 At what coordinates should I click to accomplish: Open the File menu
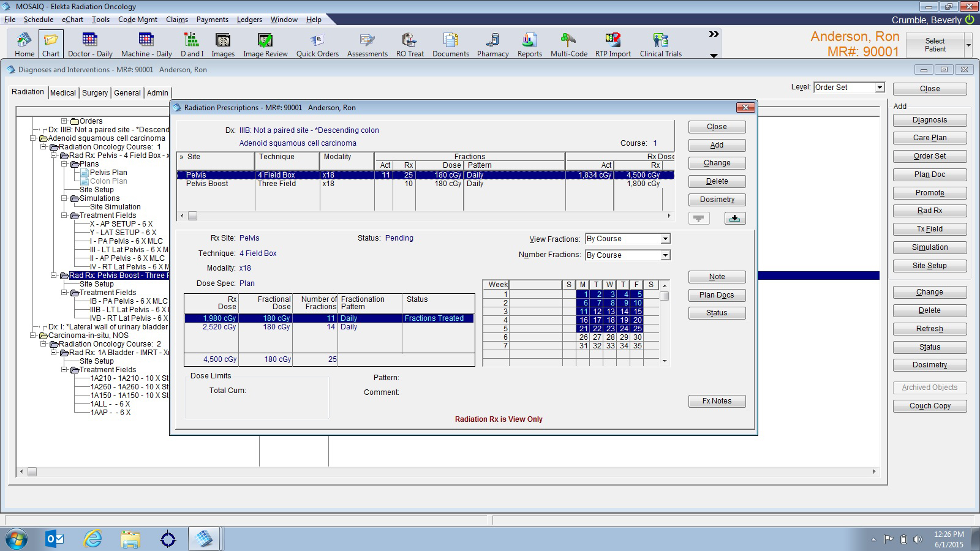pyautogui.click(x=10, y=20)
